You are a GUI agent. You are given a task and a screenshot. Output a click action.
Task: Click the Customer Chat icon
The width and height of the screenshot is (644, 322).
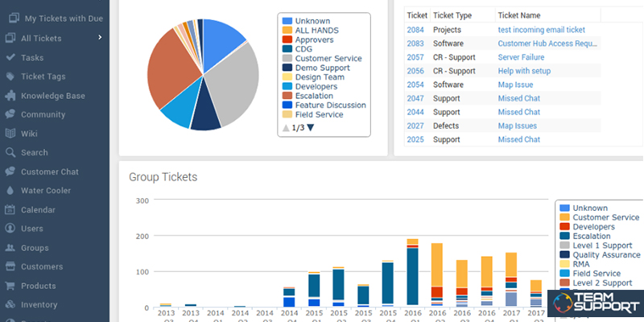point(10,171)
